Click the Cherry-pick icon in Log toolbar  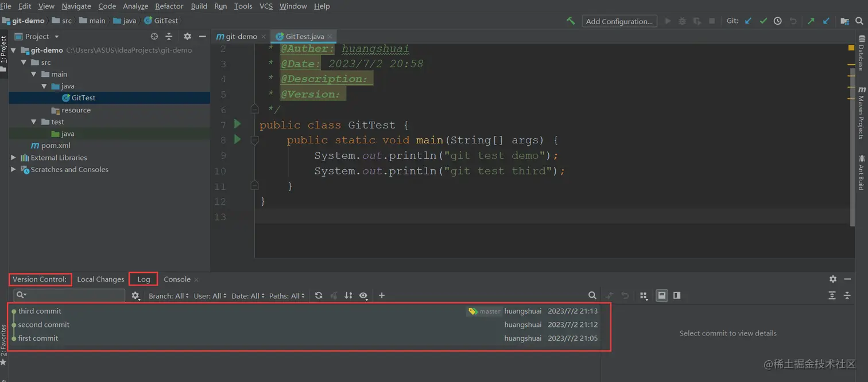pyautogui.click(x=334, y=295)
